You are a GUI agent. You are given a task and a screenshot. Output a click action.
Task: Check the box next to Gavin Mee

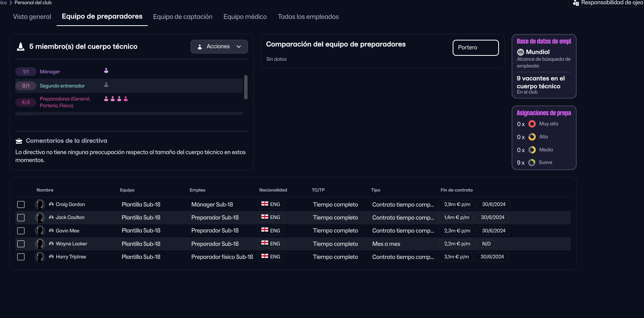(21, 231)
